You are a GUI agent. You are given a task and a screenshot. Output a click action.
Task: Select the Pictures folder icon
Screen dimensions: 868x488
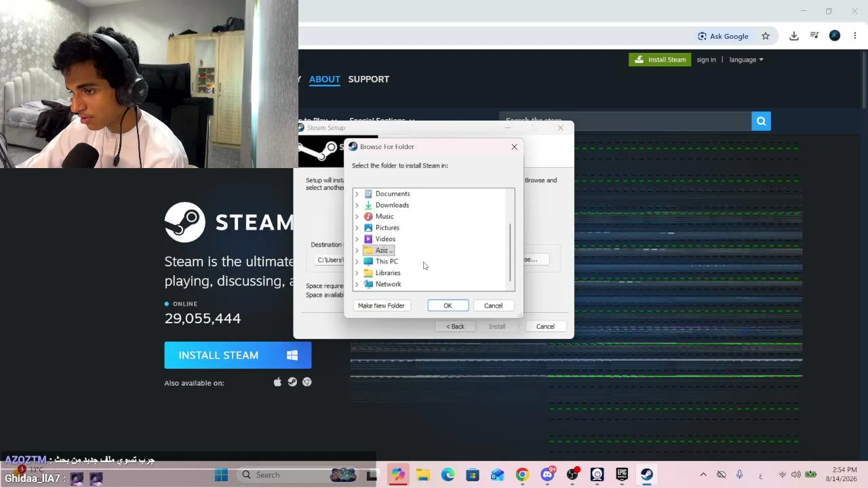click(x=368, y=228)
